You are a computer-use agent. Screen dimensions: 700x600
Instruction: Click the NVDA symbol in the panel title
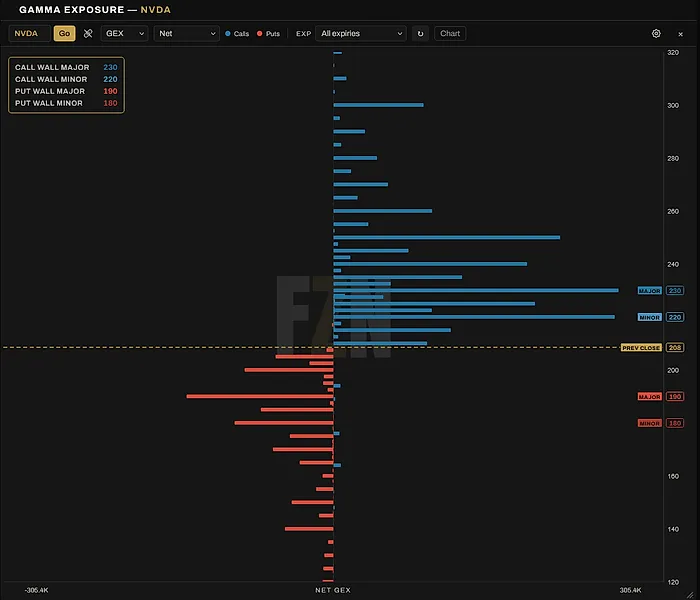click(155, 10)
